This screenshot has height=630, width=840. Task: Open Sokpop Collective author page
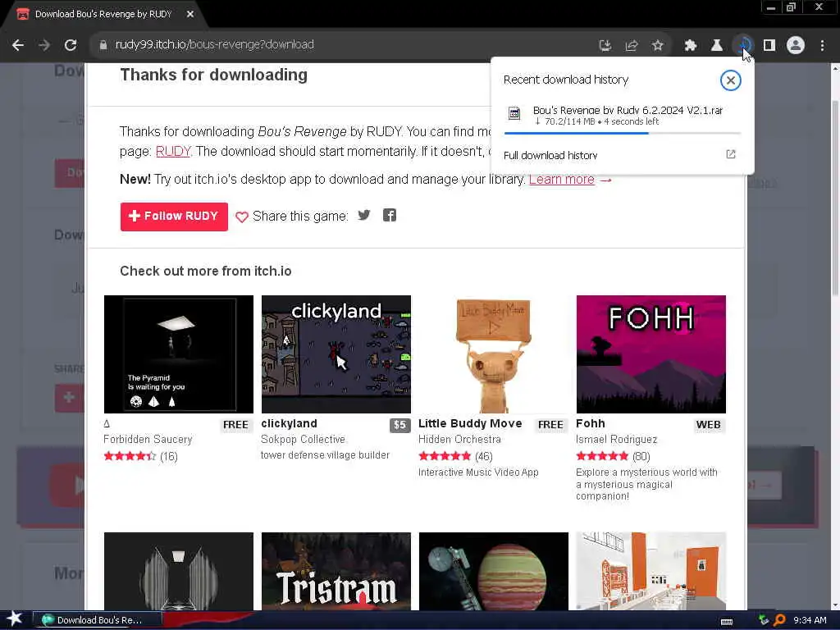coord(304,440)
